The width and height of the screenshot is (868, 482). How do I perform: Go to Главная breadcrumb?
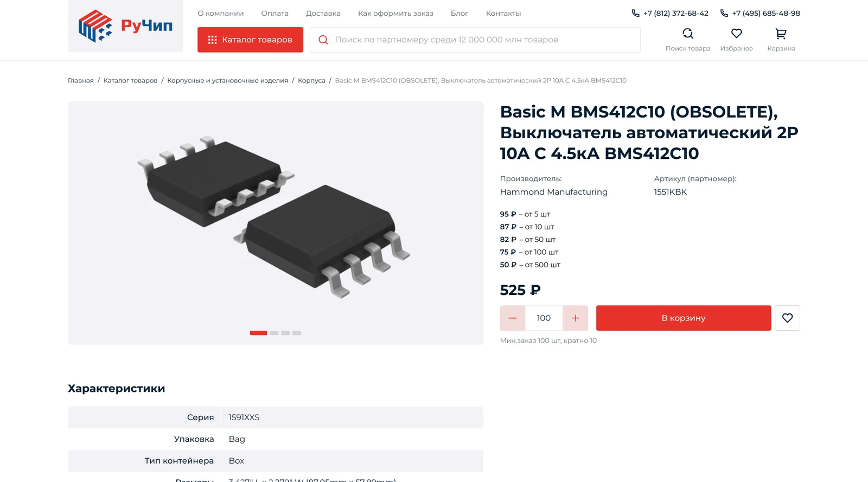pyautogui.click(x=81, y=80)
